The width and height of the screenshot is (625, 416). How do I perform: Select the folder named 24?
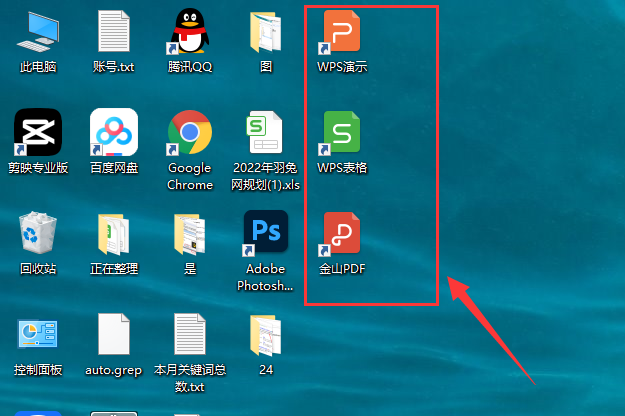(265, 336)
